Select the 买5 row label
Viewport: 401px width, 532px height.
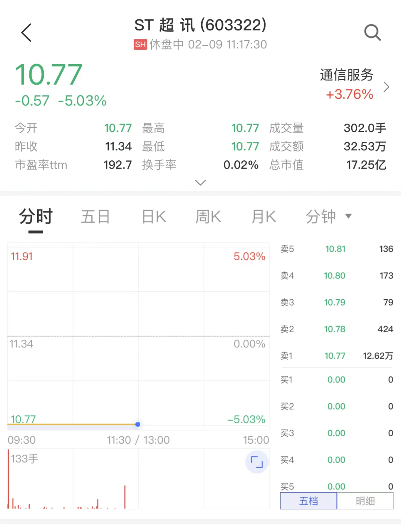tap(287, 486)
